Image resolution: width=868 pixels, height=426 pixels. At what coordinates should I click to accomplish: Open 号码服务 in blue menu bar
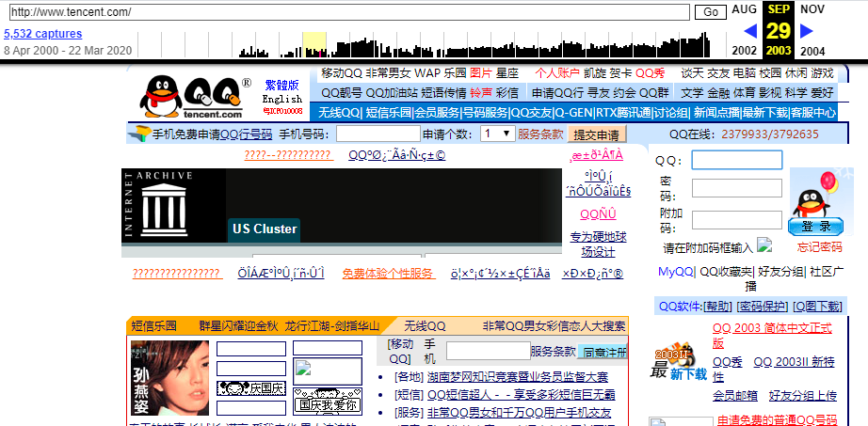485,113
